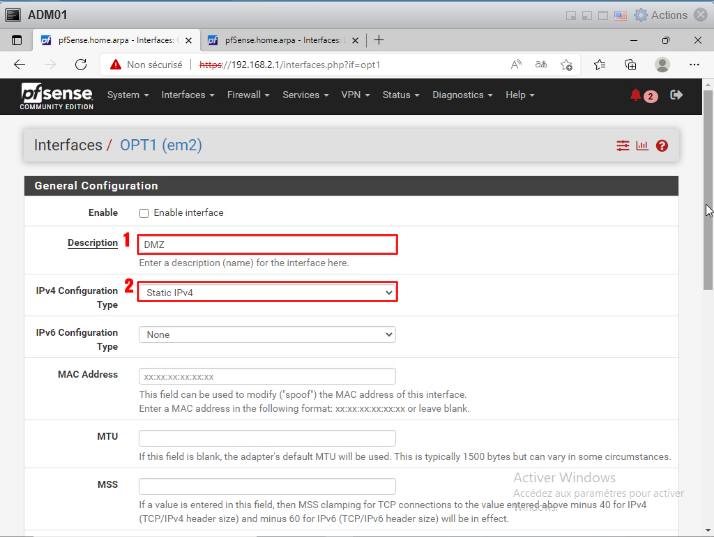
Task: Switch to the second pfSense browser tab
Action: 282,40
